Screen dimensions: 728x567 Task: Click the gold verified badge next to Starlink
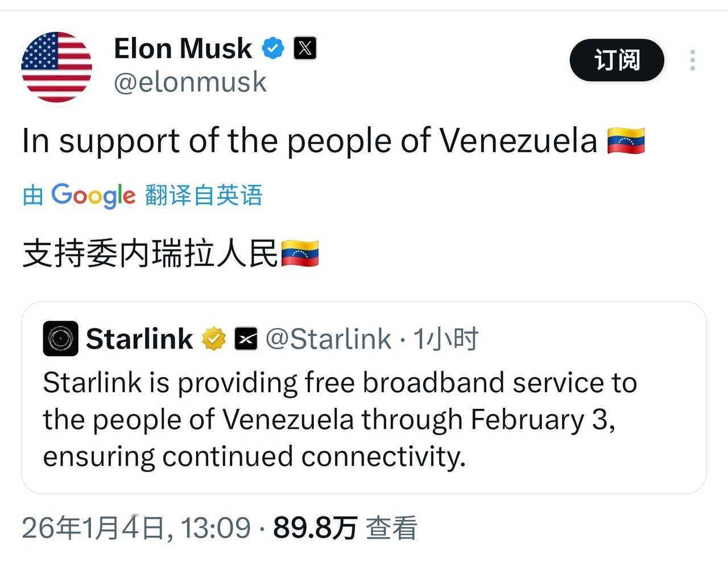214,340
